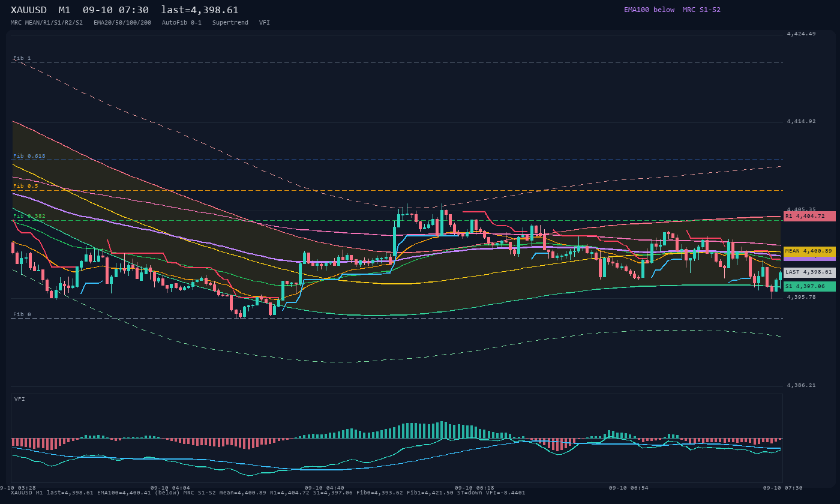Click the M1 timeframe label in title
Image resolution: width=840 pixels, height=504 pixels.
point(65,10)
